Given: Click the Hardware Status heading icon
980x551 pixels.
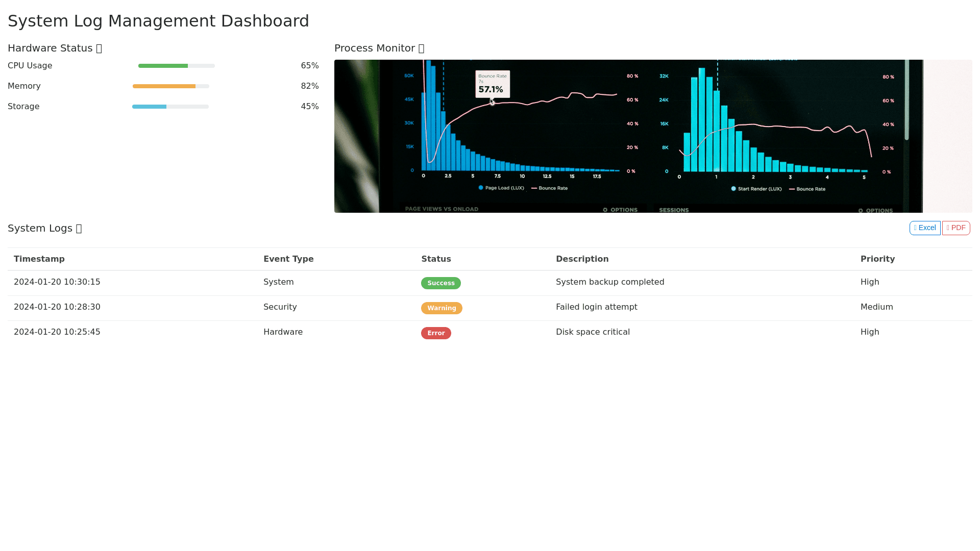Looking at the screenshot, I should click(99, 48).
